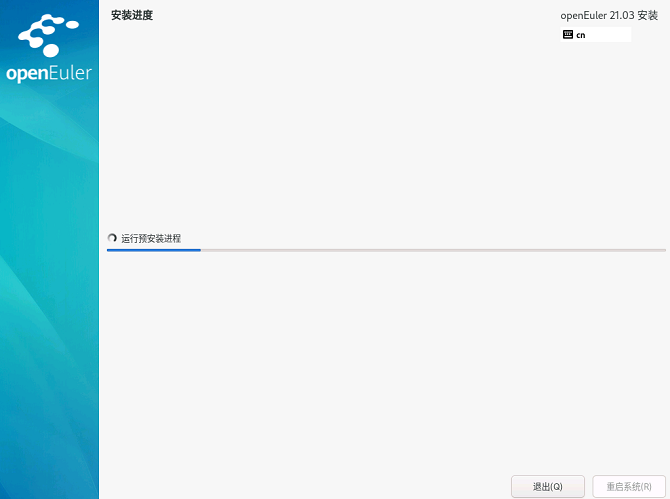Click the 重启系统(R) reboot button

tap(629, 486)
